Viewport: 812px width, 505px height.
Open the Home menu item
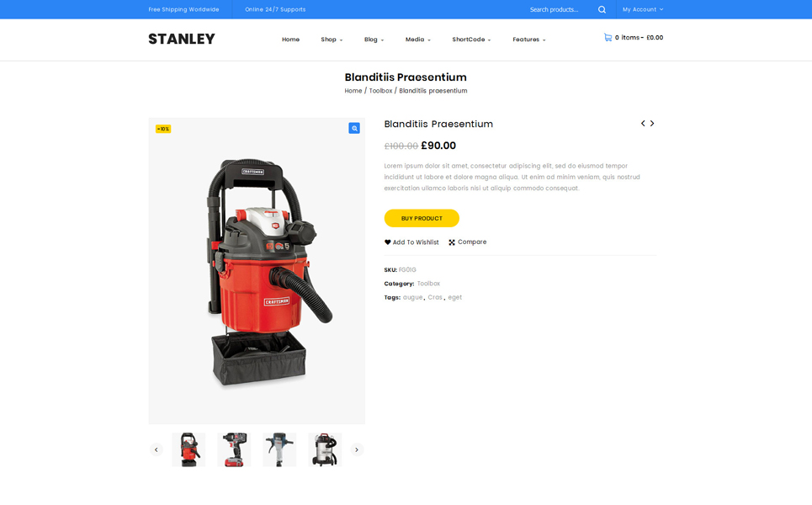click(290, 40)
